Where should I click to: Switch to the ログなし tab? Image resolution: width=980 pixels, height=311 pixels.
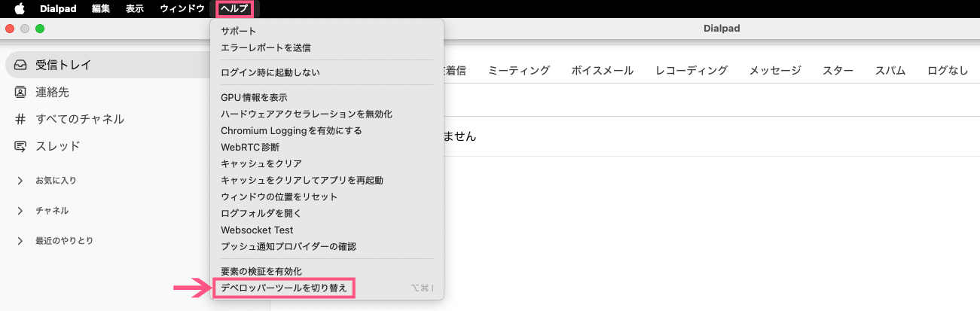(948, 71)
